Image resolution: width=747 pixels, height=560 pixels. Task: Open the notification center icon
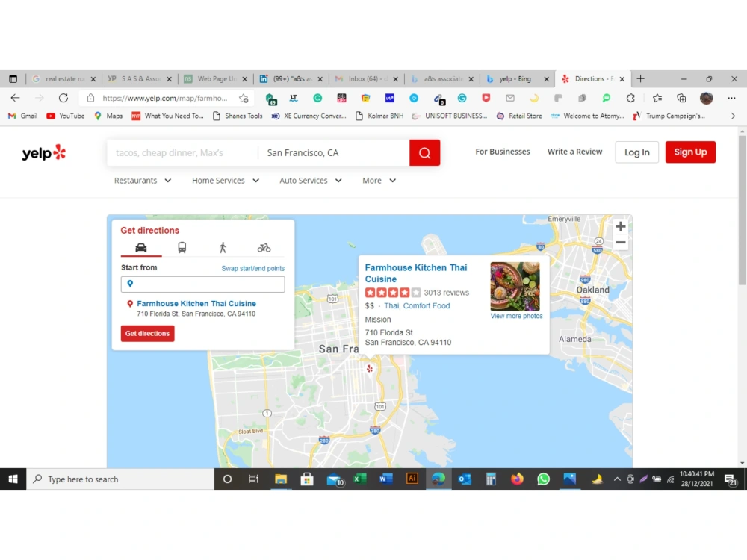pos(731,479)
